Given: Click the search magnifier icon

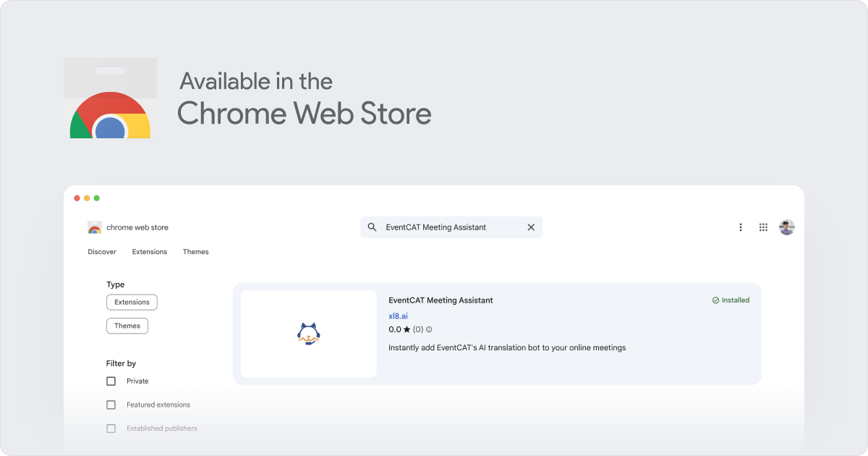Looking at the screenshot, I should coord(372,227).
